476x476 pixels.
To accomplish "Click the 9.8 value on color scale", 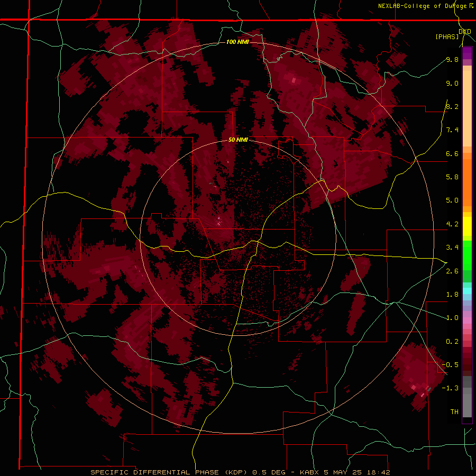I will coord(452,59).
